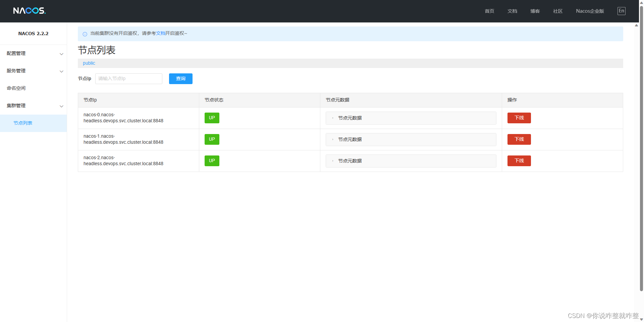Expand 节点元数据 for nacos-2 row
This screenshot has width=644, height=322.
click(x=411, y=161)
